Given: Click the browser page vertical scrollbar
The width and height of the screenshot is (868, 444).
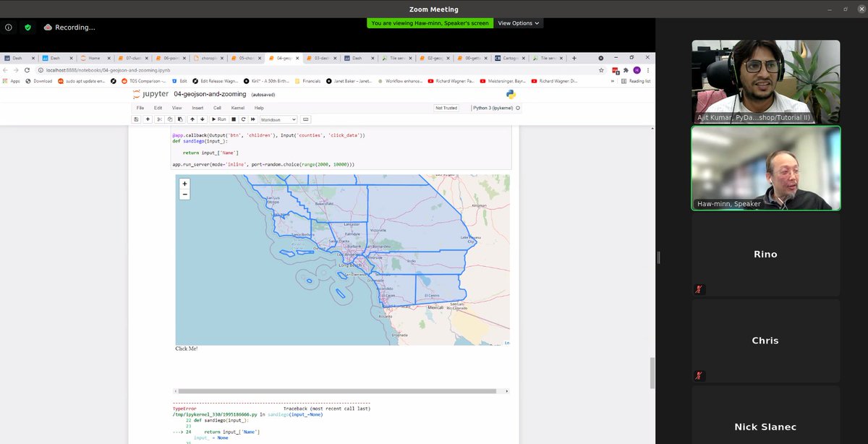Looking at the screenshot, I should point(652,373).
